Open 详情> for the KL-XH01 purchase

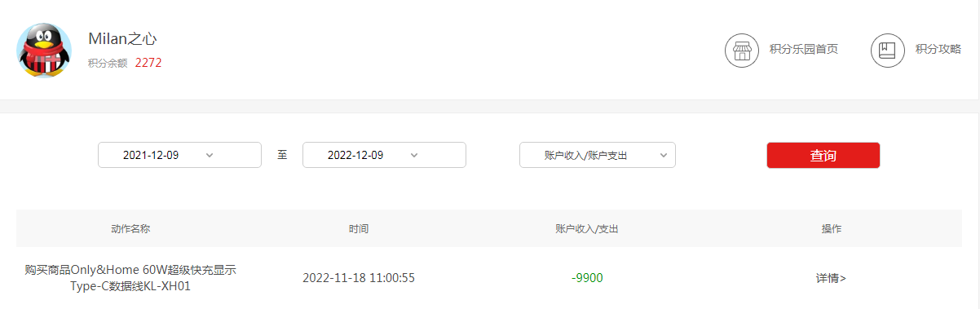(831, 278)
